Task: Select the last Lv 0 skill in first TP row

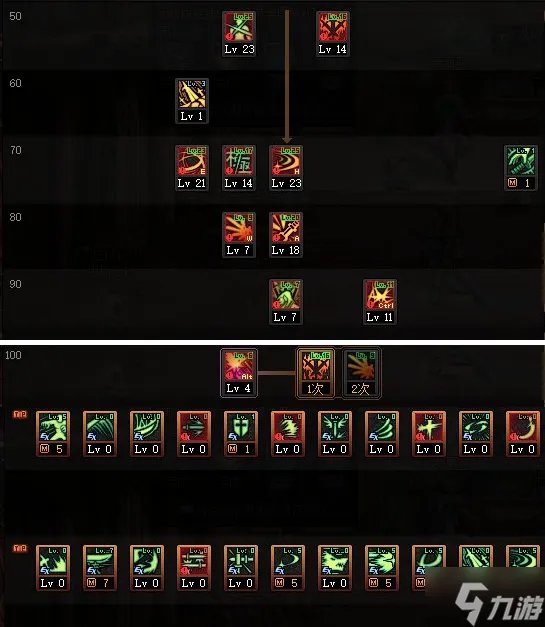Action: [523, 434]
